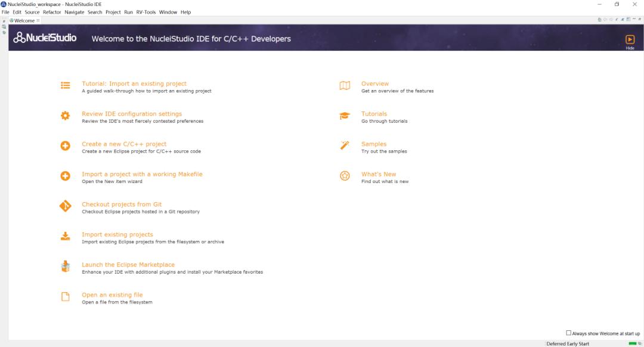Click the 'Try out the samples' description
644x347 pixels.
click(x=384, y=151)
